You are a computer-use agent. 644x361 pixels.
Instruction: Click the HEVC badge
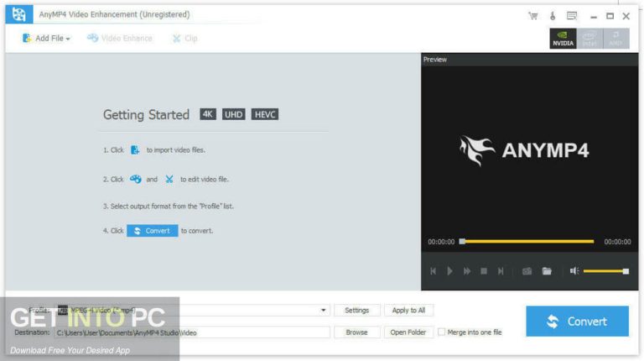coord(265,114)
